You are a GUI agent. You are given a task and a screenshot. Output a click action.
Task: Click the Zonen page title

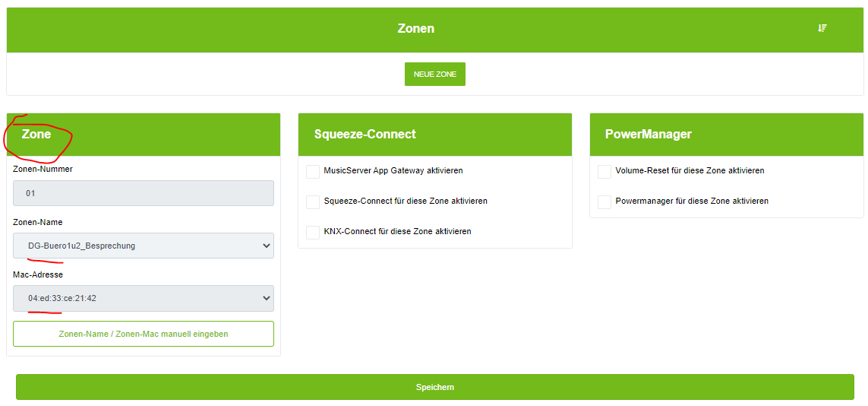[x=416, y=29]
